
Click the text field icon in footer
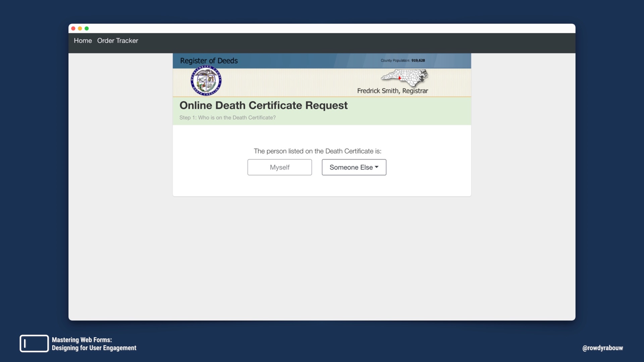(34, 343)
